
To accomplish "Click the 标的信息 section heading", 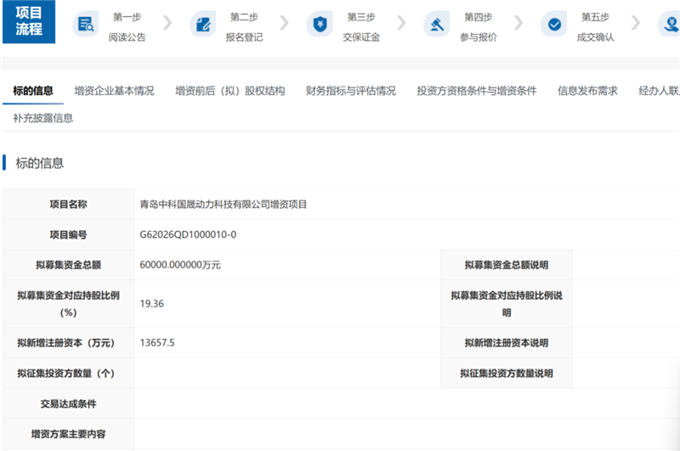I will [39, 163].
